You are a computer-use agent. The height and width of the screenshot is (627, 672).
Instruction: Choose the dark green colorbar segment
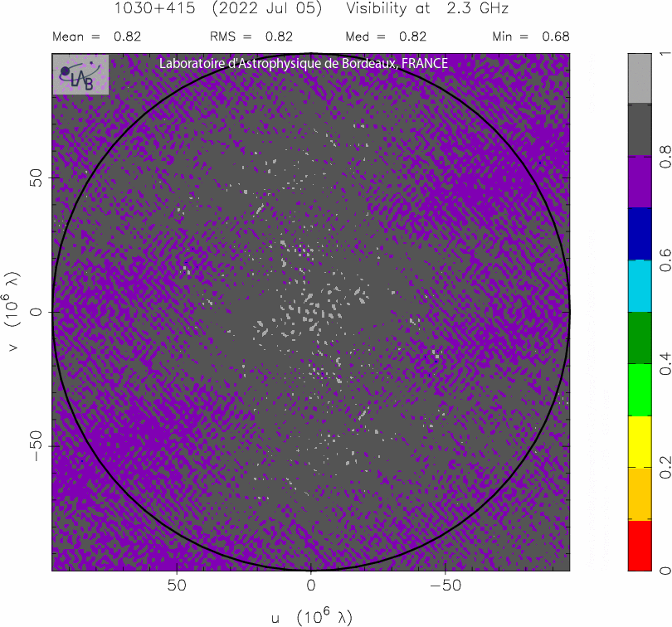tap(640, 338)
